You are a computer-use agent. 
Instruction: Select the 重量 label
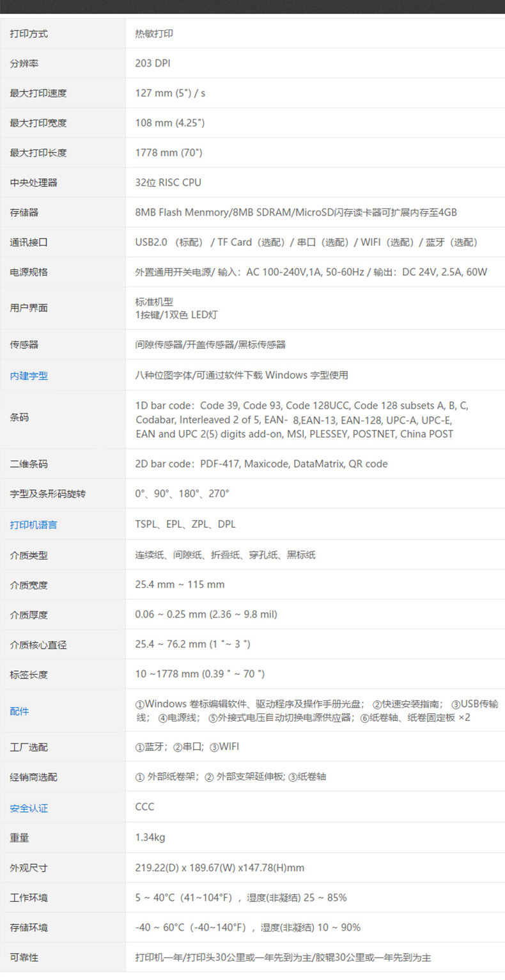click(x=19, y=838)
